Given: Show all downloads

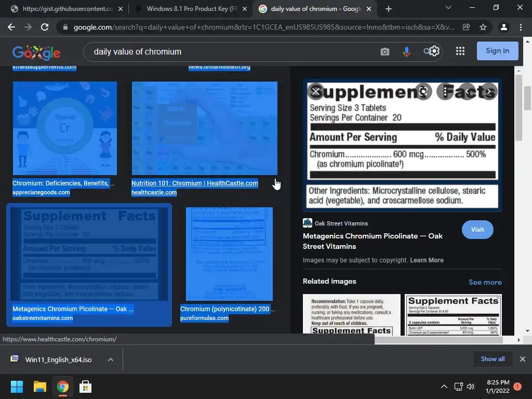Looking at the screenshot, I should 493,359.
